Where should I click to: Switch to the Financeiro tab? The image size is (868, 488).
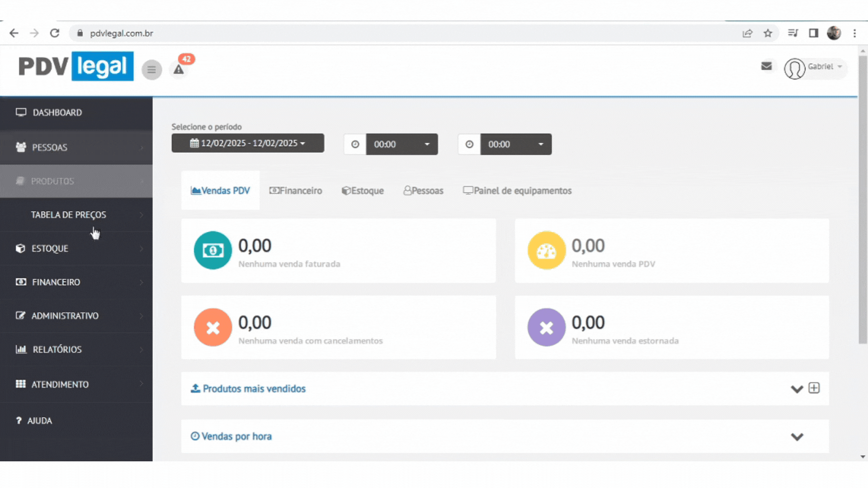(x=296, y=191)
